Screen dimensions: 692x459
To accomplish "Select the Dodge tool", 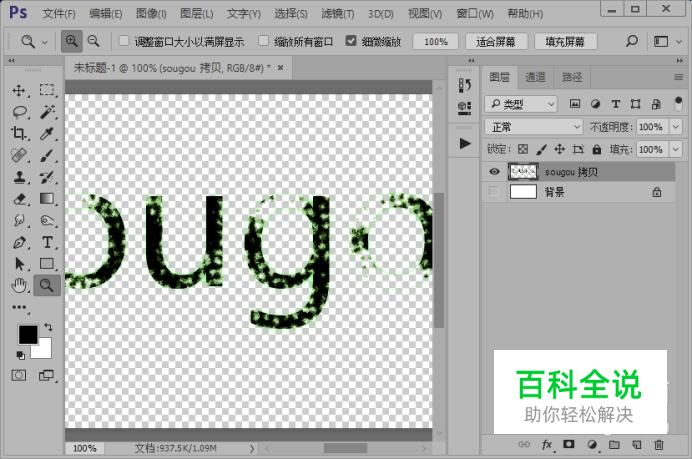I will pyautogui.click(x=47, y=220).
